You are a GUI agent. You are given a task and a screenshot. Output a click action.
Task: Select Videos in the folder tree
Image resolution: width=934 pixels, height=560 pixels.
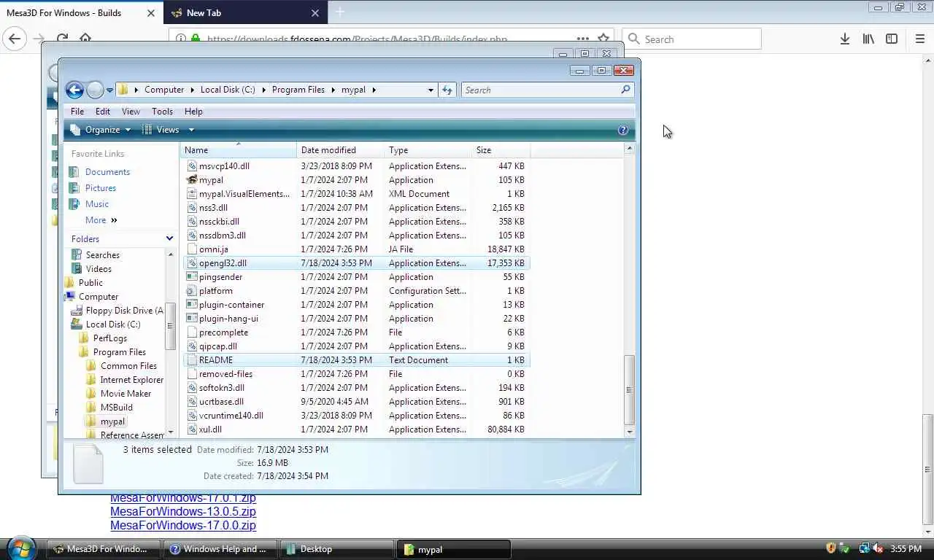pos(99,269)
